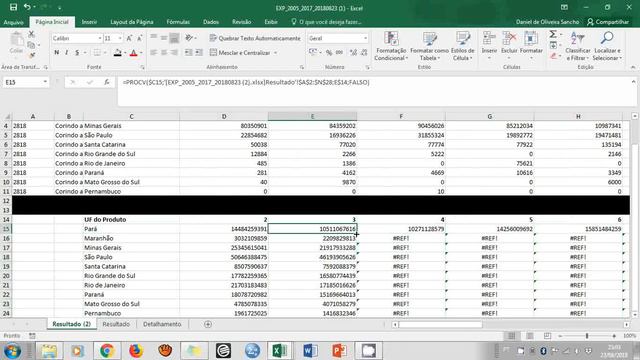Click the text Orientation icon
Image resolution: width=640 pixels, height=360 pixels.
coord(189,38)
